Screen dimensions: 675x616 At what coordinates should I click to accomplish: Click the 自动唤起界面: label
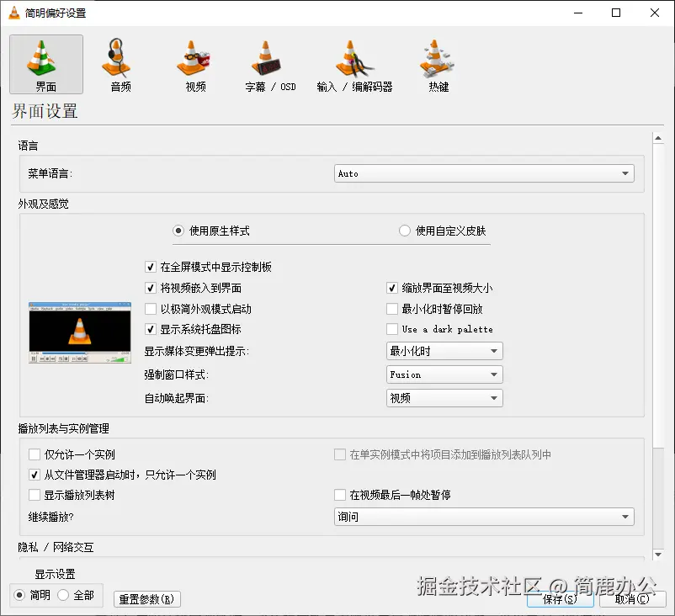coord(177,398)
